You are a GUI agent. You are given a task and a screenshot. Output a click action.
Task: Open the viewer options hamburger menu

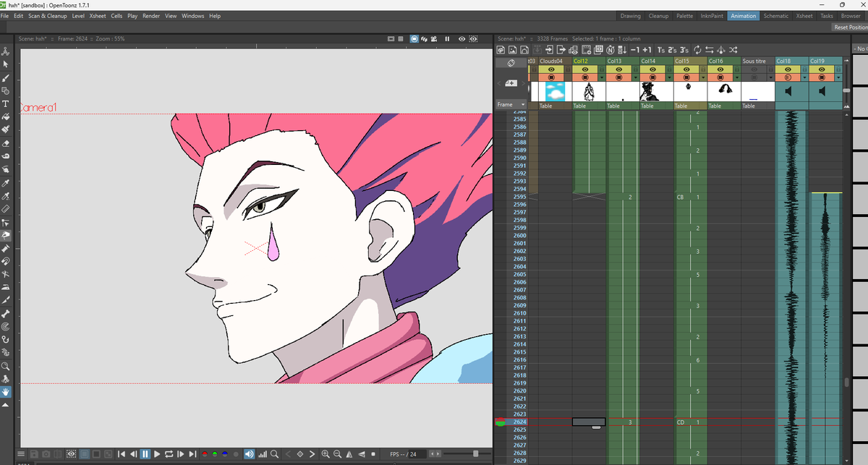tap(21, 454)
